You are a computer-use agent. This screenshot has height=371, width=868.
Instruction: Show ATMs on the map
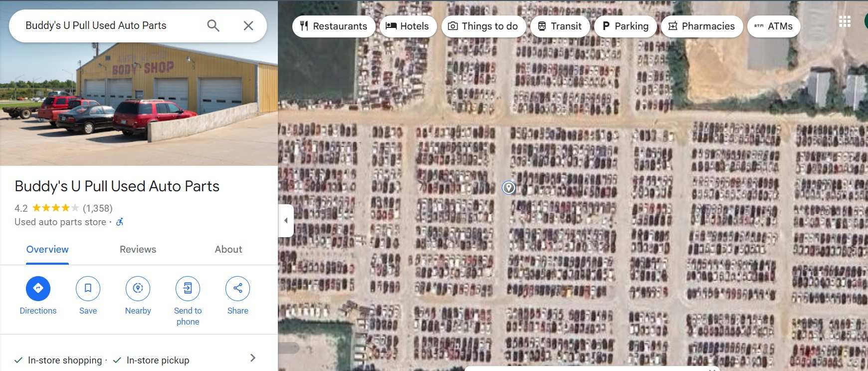click(x=774, y=26)
